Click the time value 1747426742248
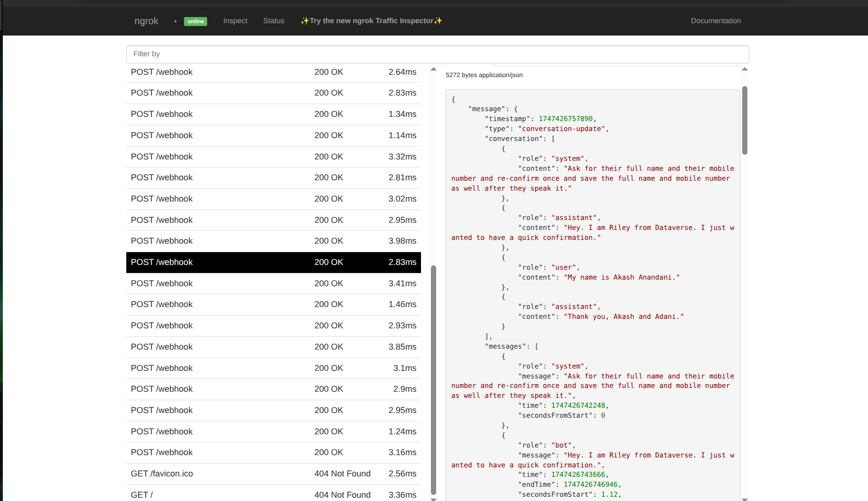Viewport: 868px width, 501px height. pyautogui.click(x=578, y=405)
